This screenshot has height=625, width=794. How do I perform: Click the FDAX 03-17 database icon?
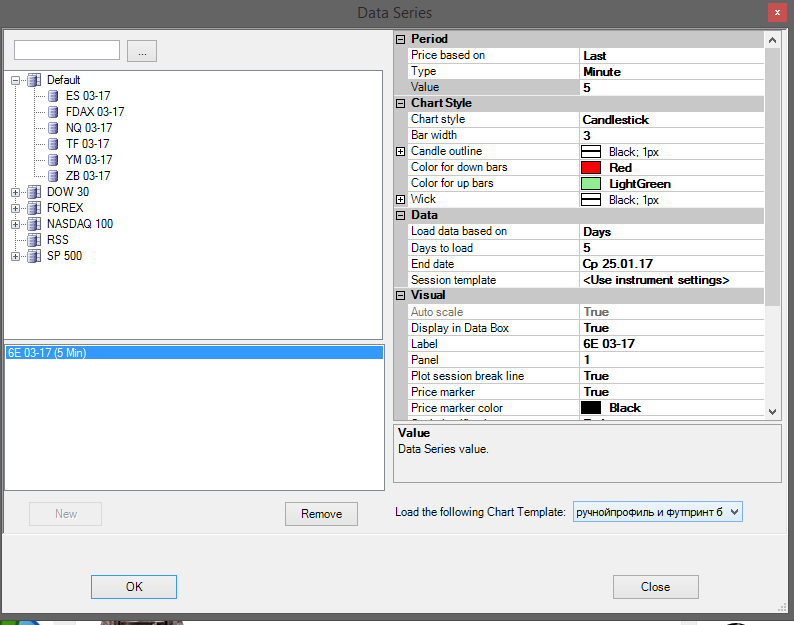[53, 112]
